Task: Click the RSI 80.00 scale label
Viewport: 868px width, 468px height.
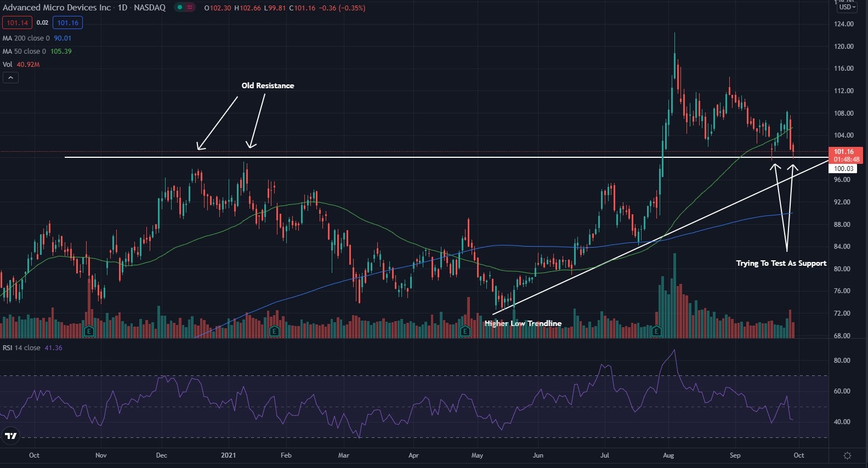Action: point(842,361)
